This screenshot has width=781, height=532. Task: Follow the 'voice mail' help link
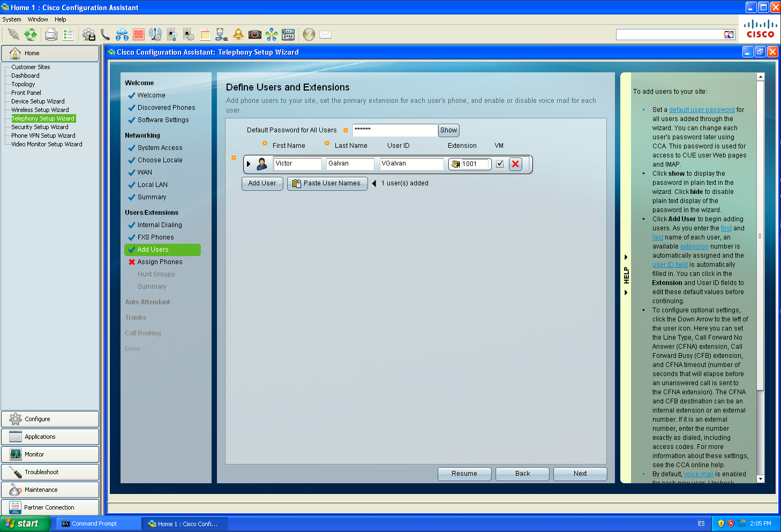pos(699,474)
